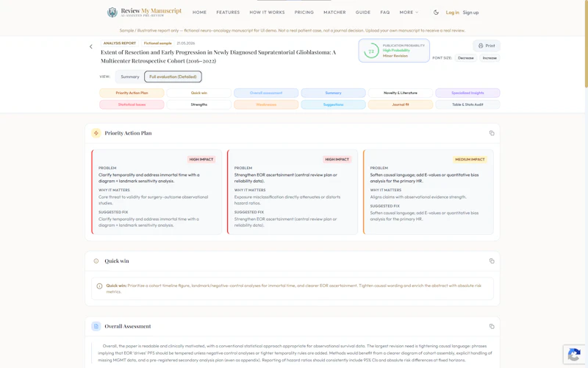Jump to Summary section chip
Screen dimensions: 588x368
tap(333, 93)
